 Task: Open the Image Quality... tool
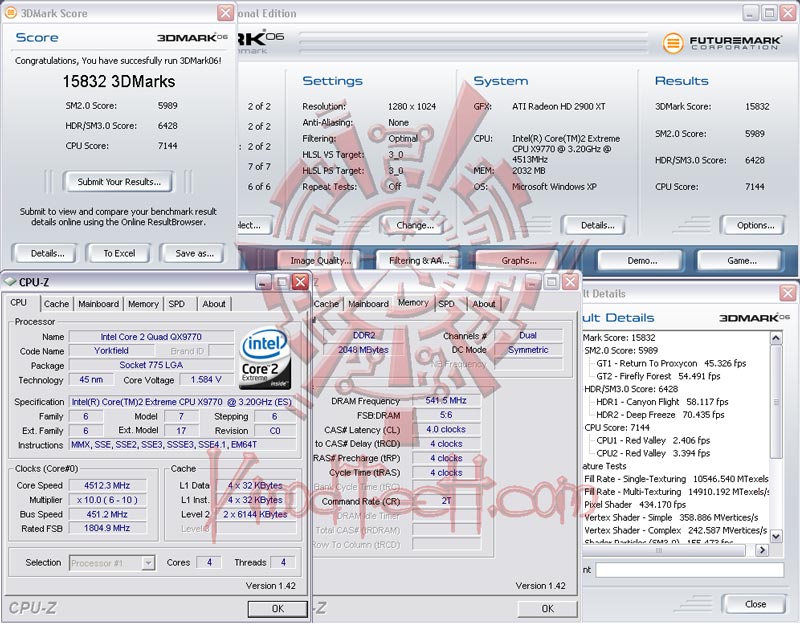tap(320, 260)
